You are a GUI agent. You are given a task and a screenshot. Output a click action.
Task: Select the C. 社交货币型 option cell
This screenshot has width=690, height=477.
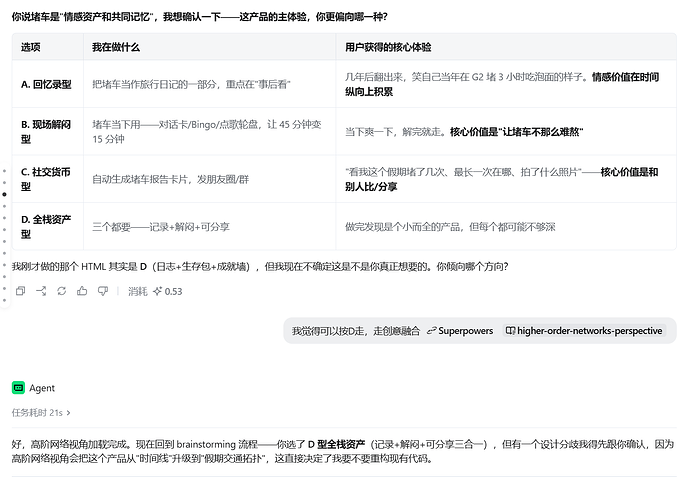tap(48, 179)
